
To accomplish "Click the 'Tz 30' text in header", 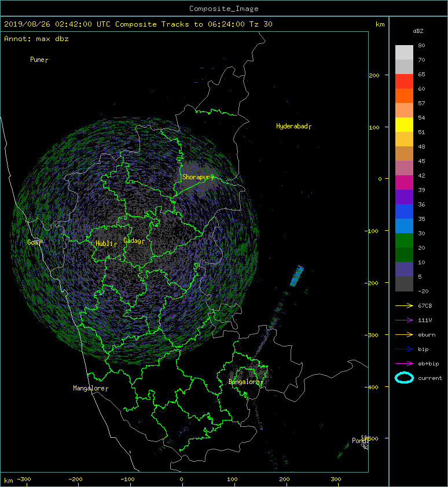I will 261,24.
